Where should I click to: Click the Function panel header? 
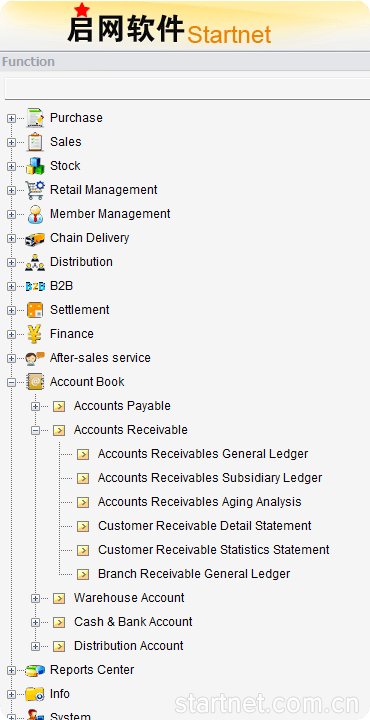coord(185,62)
